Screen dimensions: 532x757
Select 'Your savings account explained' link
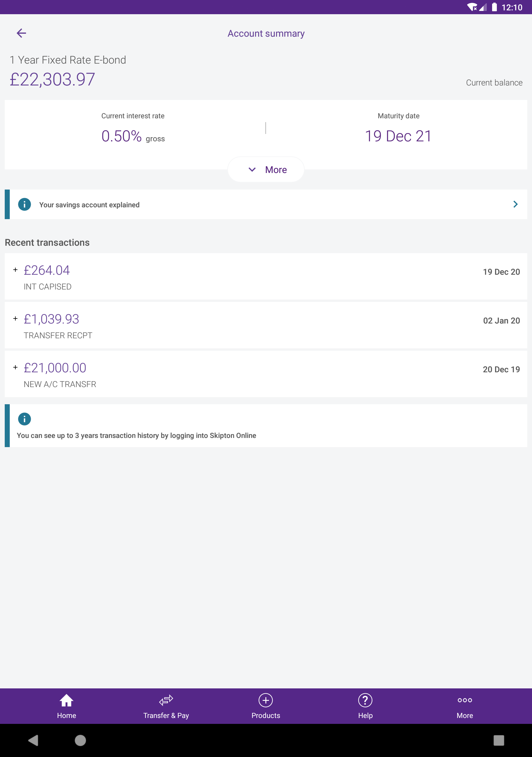point(89,205)
